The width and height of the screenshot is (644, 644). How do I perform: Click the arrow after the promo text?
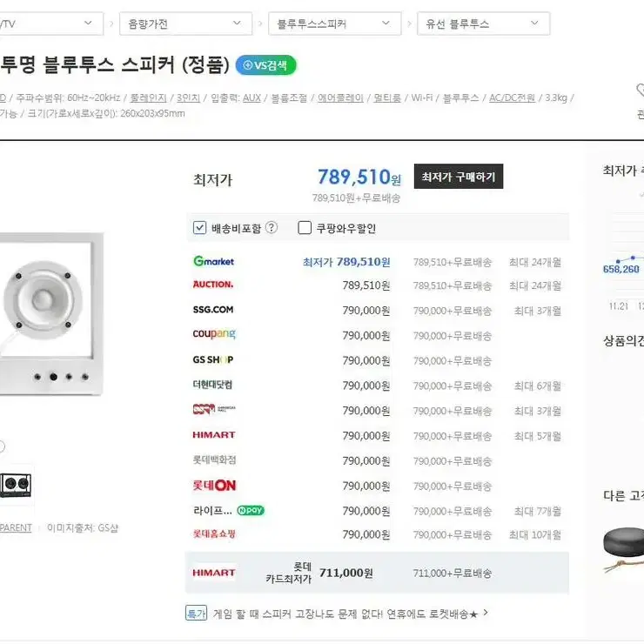(x=486, y=613)
